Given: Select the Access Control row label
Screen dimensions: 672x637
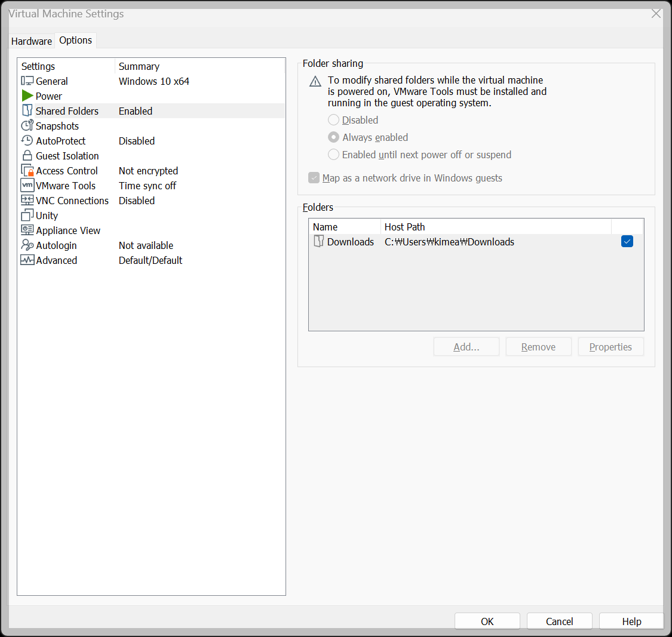Looking at the screenshot, I should click(67, 171).
